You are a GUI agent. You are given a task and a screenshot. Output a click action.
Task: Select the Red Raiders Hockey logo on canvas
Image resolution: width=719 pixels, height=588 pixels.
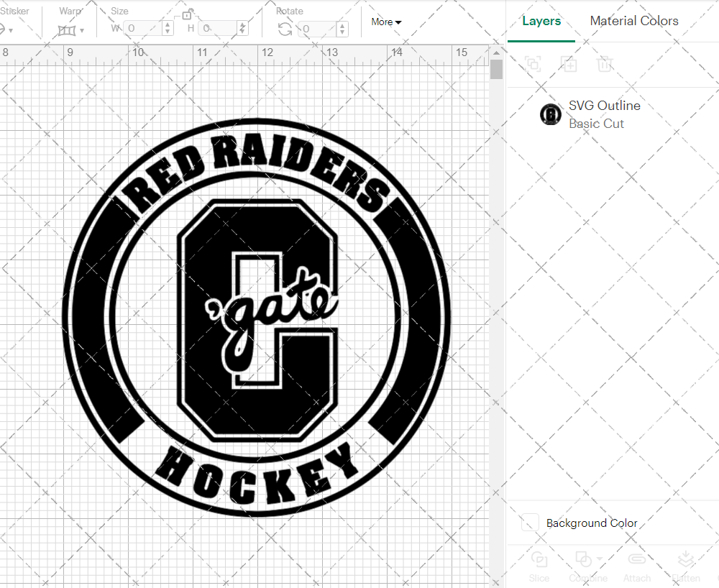point(257,317)
